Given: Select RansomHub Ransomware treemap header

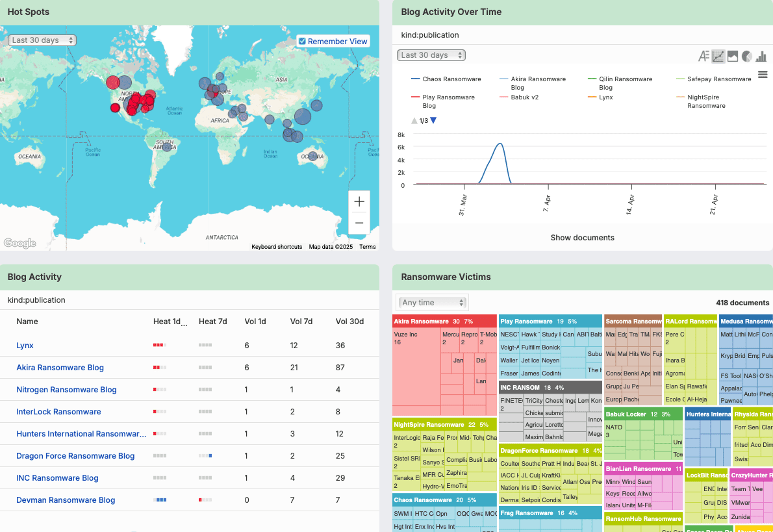Looking at the screenshot, I should point(643,518).
